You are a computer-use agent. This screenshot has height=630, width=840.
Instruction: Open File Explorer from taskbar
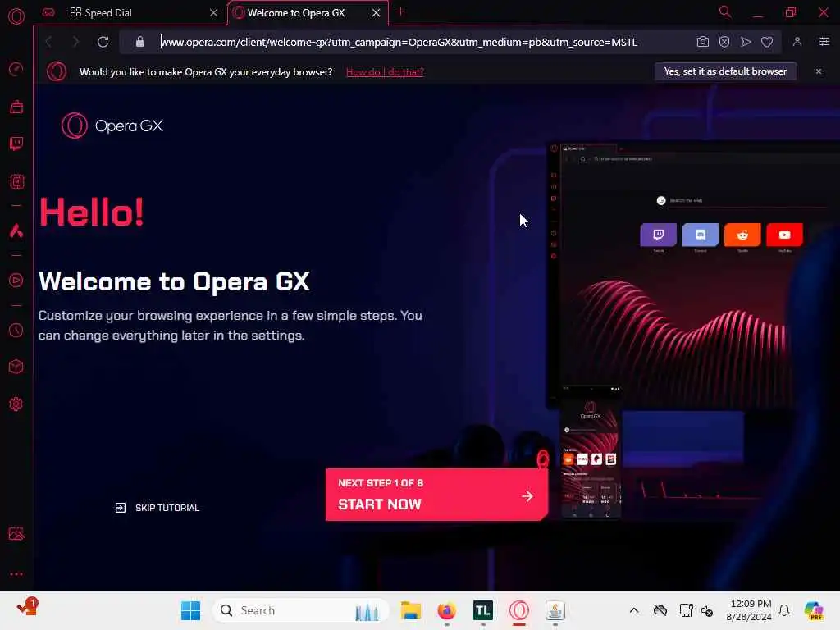(x=411, y=610)
